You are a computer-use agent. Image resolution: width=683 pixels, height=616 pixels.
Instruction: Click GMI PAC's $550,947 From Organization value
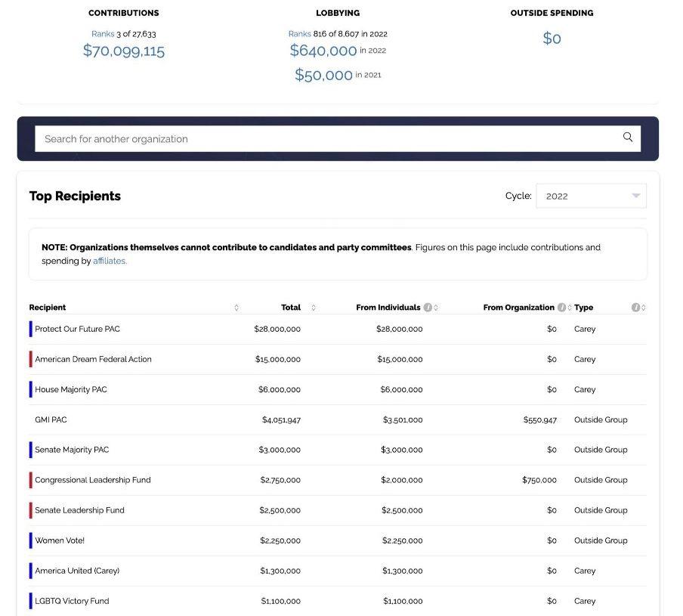pyautogui.click(x=540, y=420)
